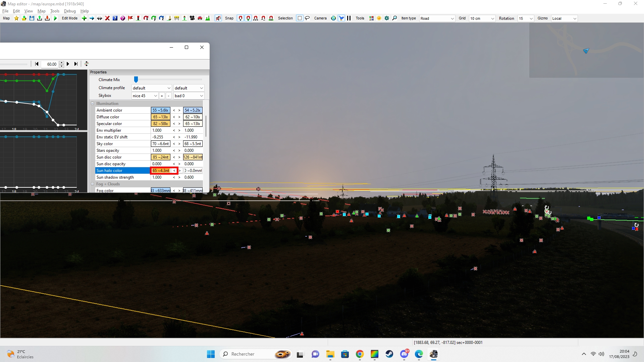Open Steam from the Windows taskbar
Screen dimensions: 644x362
point(389,354)
